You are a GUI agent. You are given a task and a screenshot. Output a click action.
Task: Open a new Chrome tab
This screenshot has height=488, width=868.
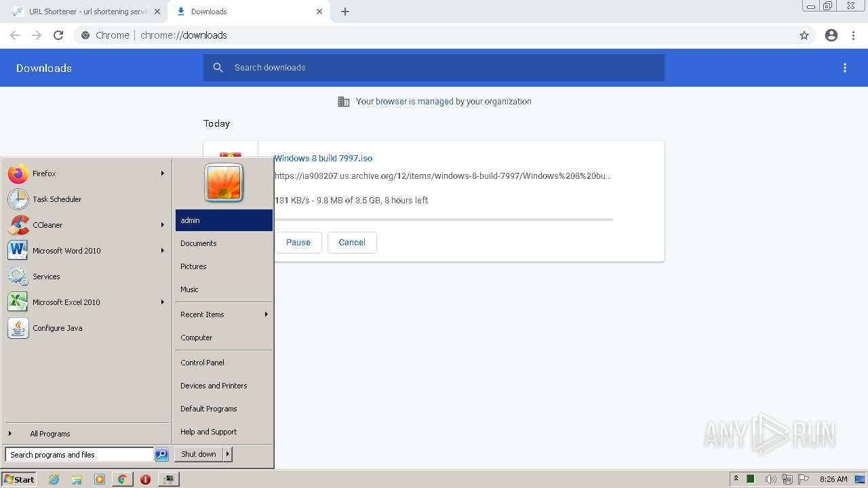345,12
